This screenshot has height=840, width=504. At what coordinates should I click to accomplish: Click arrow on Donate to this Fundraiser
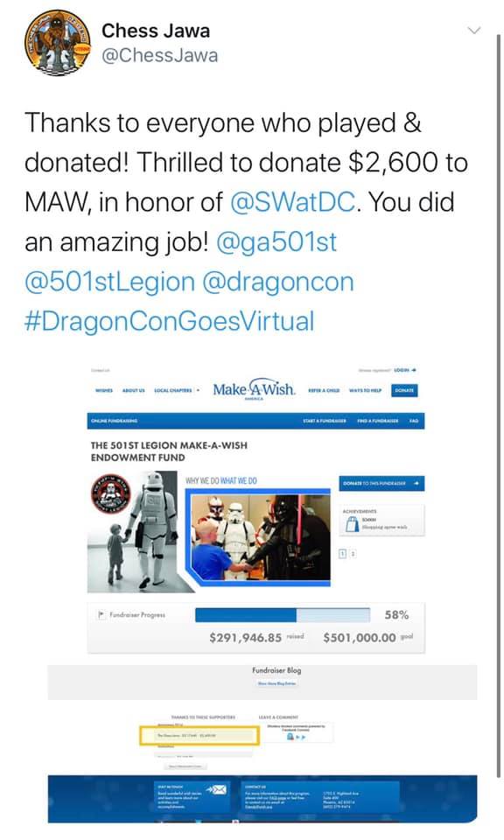[x=416, y=483]
